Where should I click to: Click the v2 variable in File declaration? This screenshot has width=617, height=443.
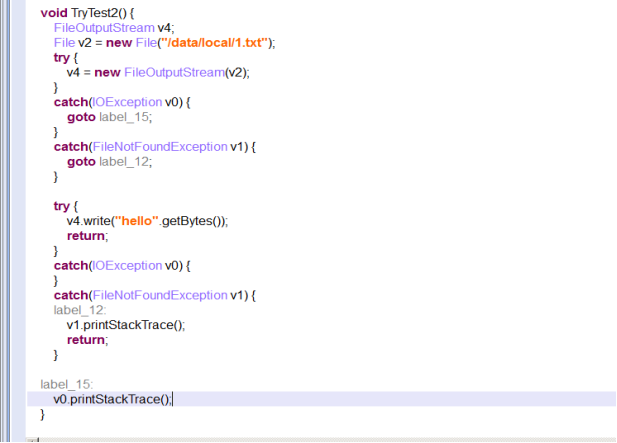85,42
